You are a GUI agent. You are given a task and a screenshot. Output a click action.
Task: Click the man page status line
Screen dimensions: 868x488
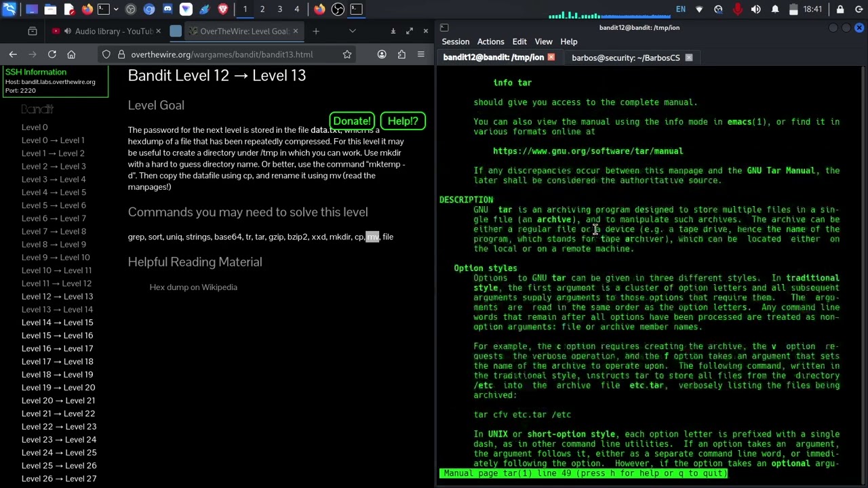(583, 474)
